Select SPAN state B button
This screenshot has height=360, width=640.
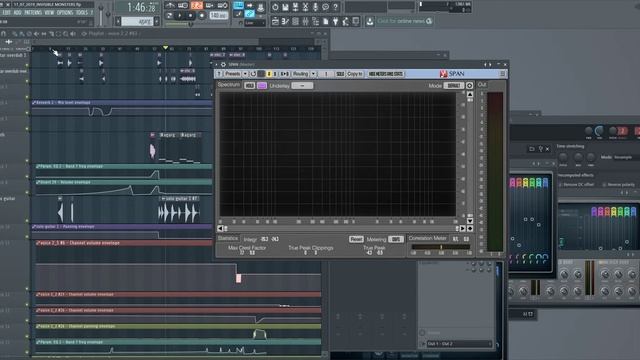[275, 74]
